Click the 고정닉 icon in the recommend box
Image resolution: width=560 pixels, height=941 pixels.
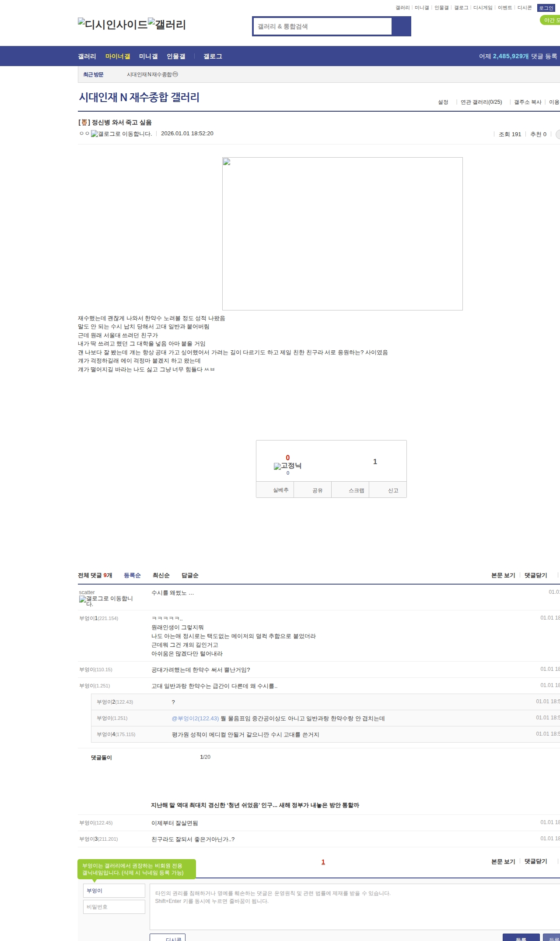(287, 466)
